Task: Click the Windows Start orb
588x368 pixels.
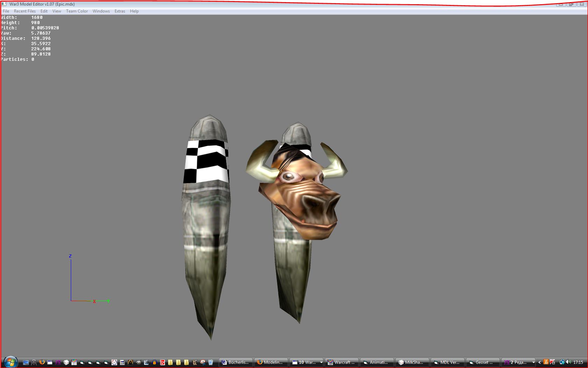Action: point(10,362)
